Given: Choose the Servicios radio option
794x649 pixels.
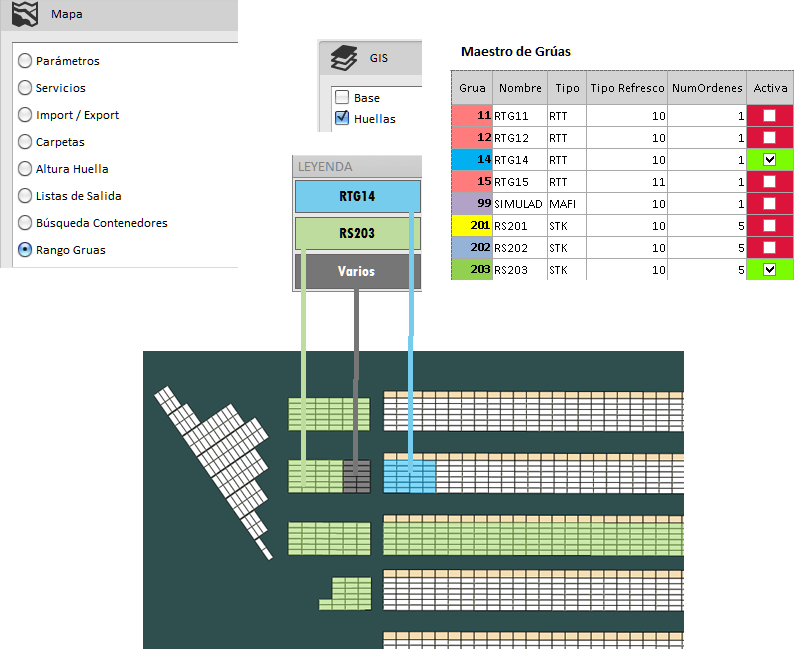Looking at the screenshot, I should [25, 88].
